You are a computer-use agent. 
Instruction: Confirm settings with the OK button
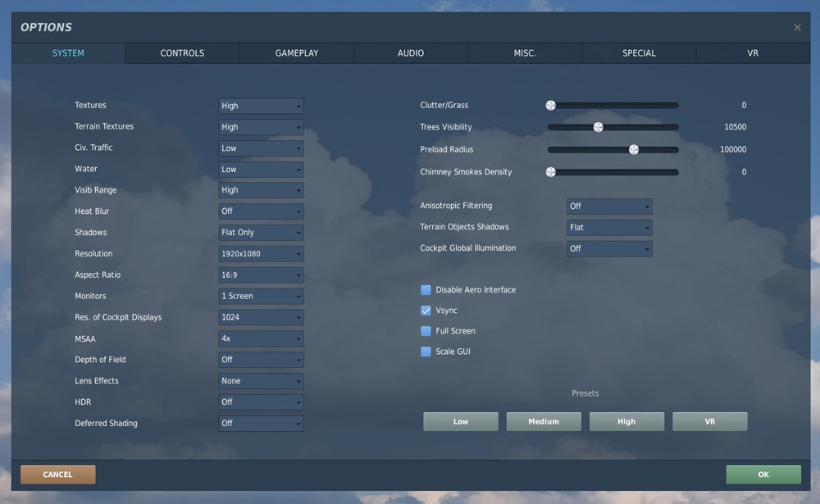(763, 474)
